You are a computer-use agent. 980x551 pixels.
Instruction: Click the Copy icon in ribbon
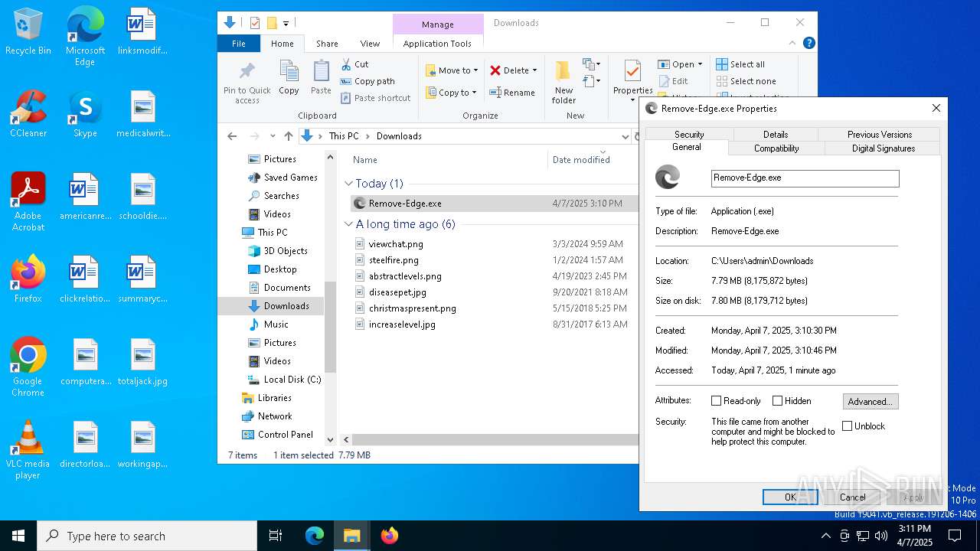pos(289,72)
